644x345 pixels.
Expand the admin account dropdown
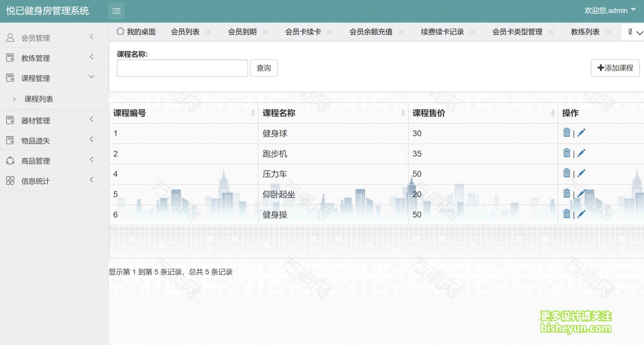pyautogui.click(x=632, y=10)
